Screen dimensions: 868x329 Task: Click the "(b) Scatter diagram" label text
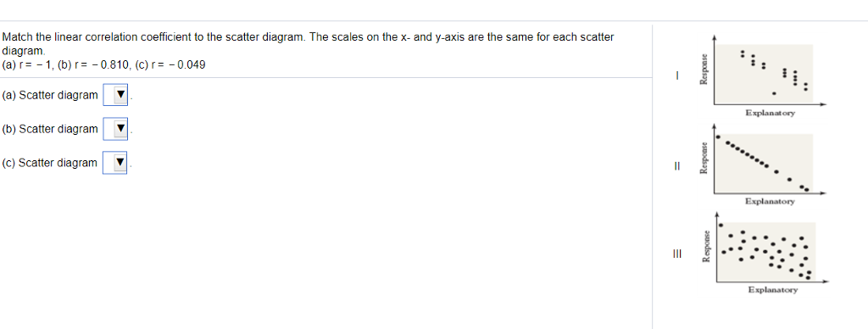click(50, 129)
